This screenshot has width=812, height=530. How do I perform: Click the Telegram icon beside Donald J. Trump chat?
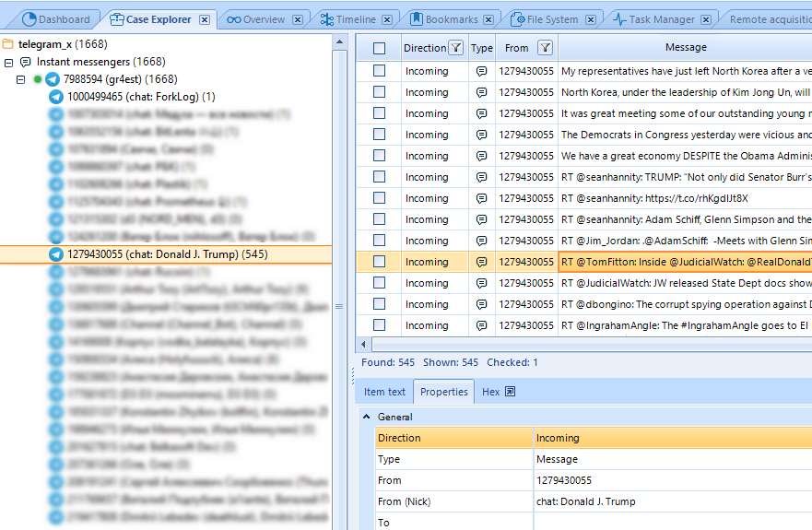click(56, 254)
